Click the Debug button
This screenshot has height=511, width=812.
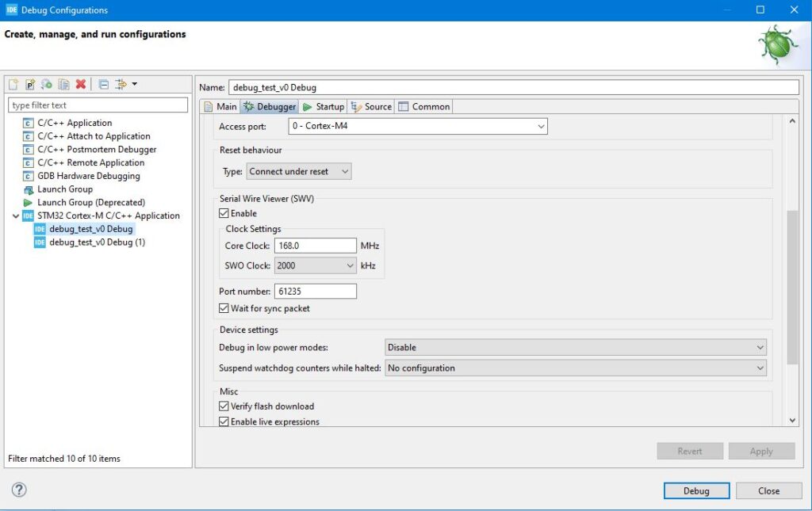(696, 490)
